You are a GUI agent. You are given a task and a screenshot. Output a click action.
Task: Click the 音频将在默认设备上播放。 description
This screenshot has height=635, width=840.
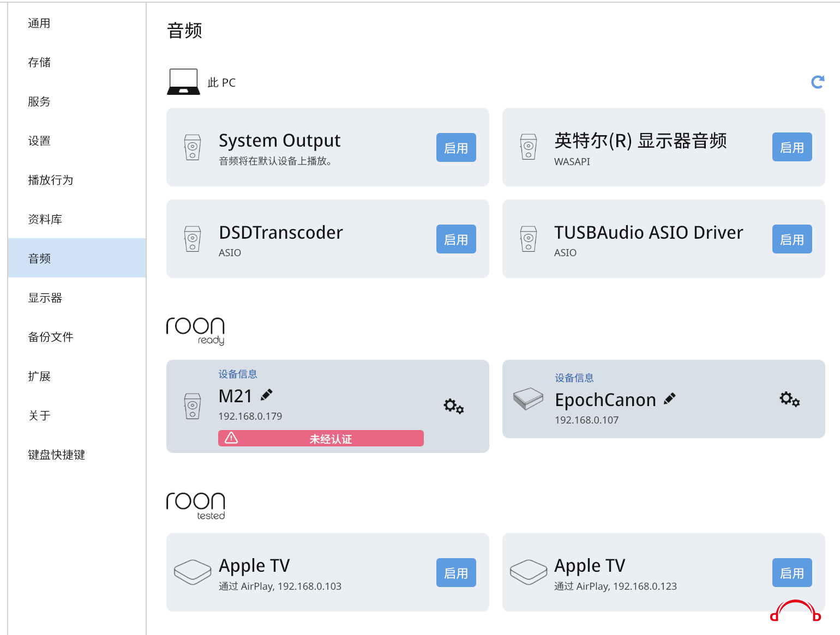(275, 161)
